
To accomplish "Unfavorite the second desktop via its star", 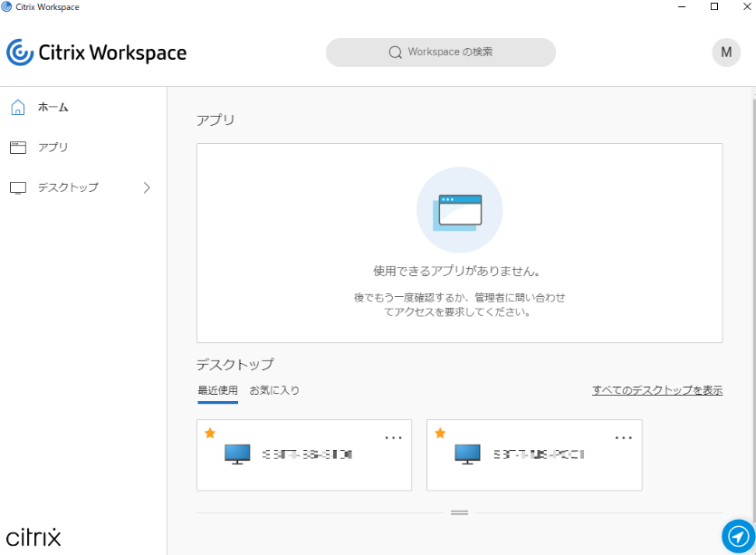I will tap(440, 433).
